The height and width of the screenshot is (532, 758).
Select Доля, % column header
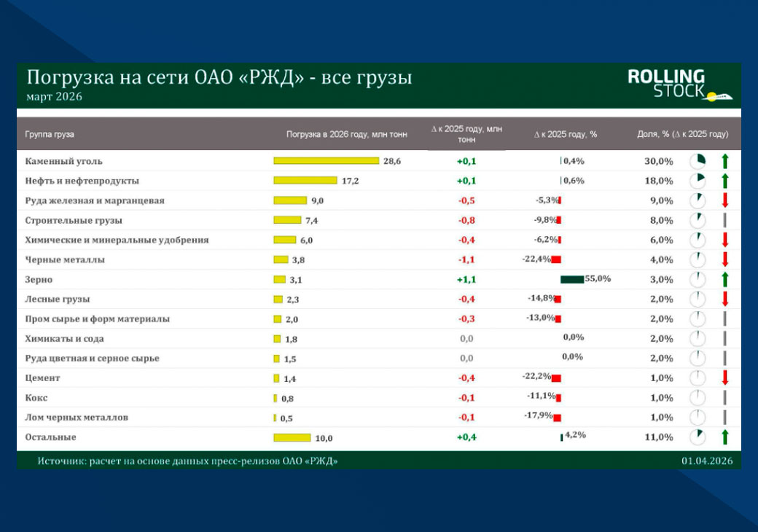[x=683, y=134]
